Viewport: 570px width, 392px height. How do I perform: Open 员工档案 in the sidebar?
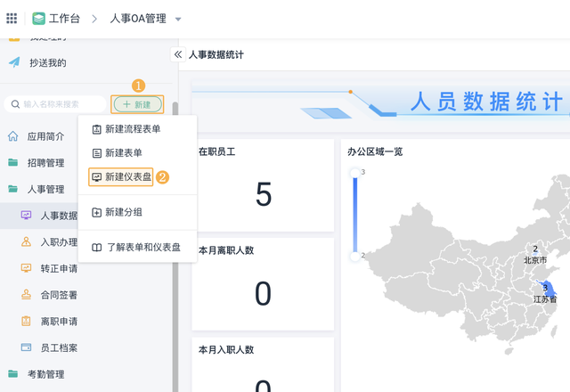pyautogui.click(x=59, y=348)
